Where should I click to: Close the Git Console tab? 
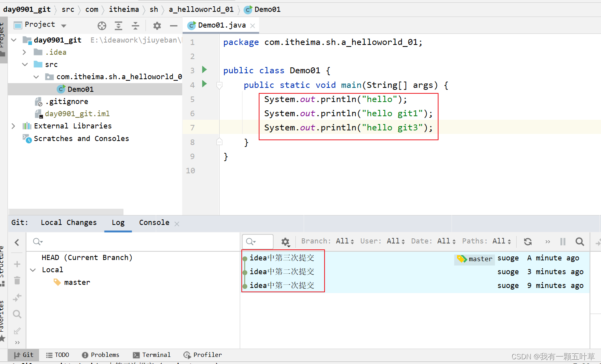pyautogui.click(x=177, y=224)
